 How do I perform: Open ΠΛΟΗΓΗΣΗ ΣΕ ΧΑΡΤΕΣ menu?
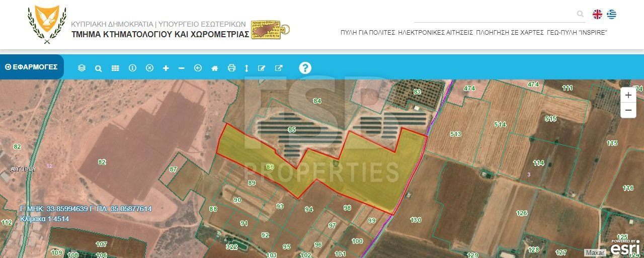pyautogui.click(x=510, y=32)
